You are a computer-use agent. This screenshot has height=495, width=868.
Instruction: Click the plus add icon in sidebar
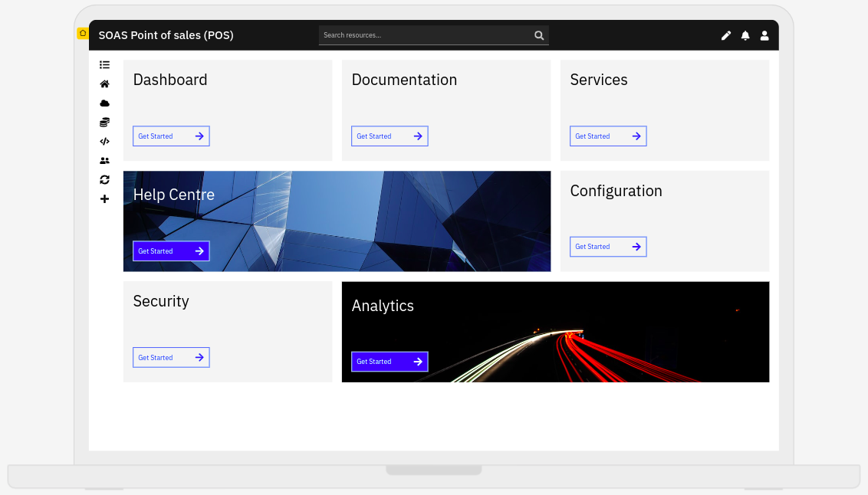pos(104,199)
